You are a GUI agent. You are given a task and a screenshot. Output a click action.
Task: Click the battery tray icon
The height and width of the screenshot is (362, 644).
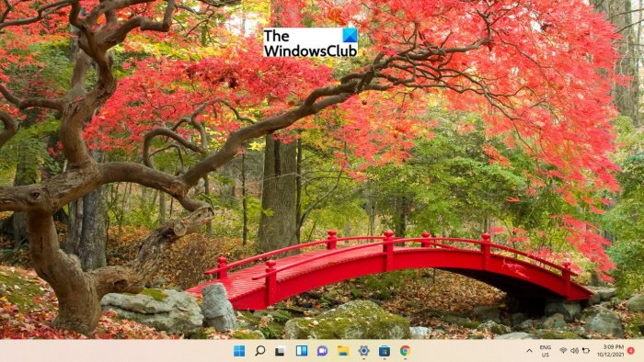[x=586, y=351]
